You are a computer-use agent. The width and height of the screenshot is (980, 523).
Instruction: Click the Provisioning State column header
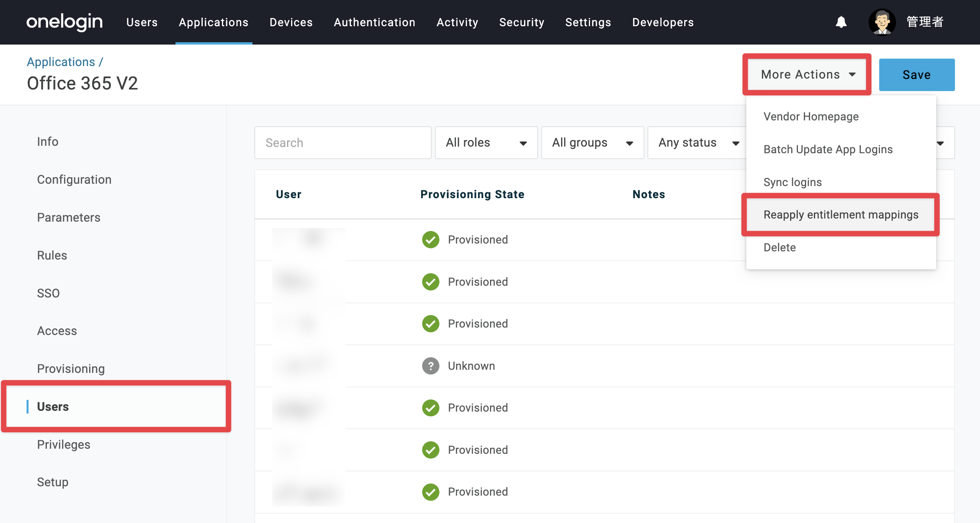(x=472, y=194)
